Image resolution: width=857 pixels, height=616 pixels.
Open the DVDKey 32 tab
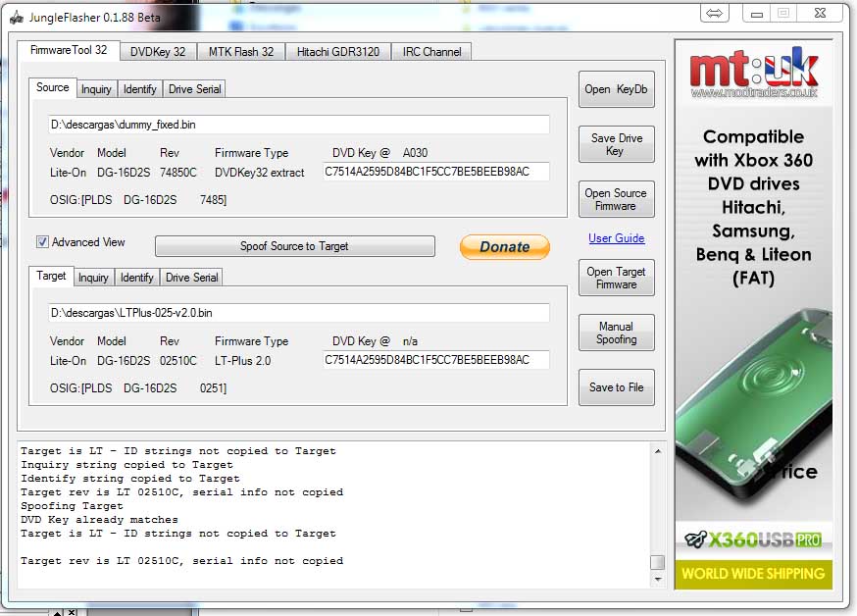tap(158, 52)
